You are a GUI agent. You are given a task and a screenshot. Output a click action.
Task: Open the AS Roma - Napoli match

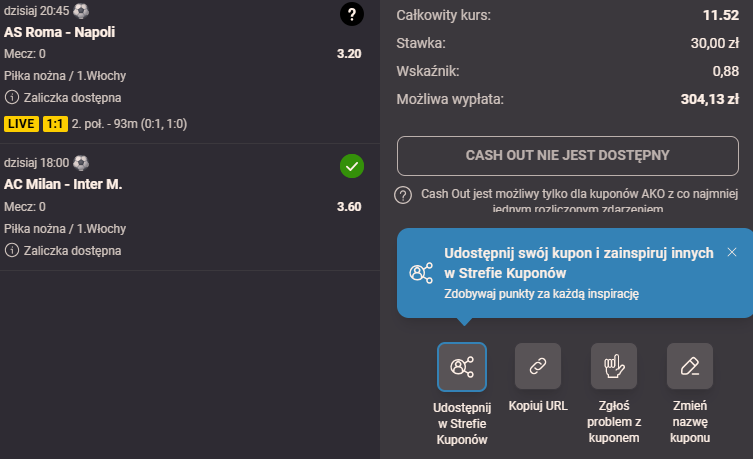pos(60,32)
